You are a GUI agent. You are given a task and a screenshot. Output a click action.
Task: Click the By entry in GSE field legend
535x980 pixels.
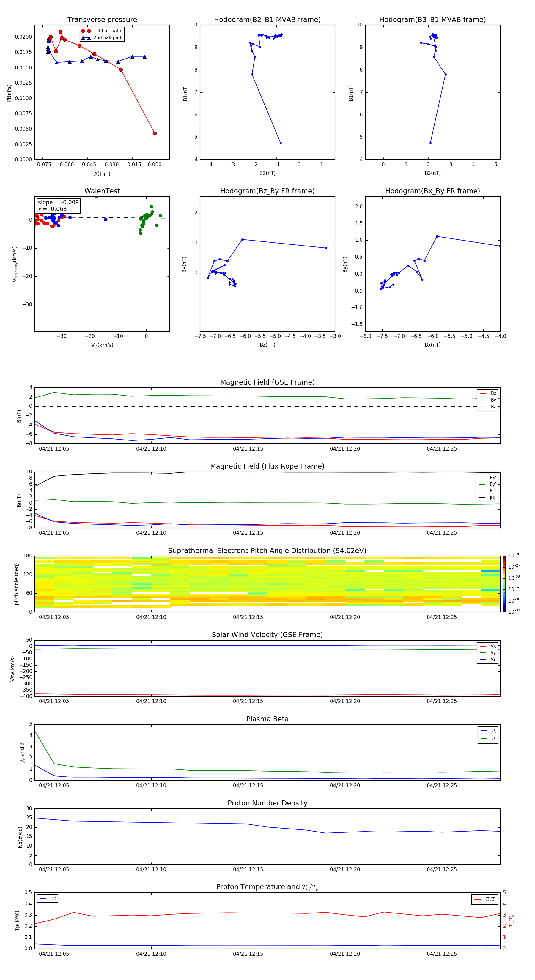click(x=488, y=400)
